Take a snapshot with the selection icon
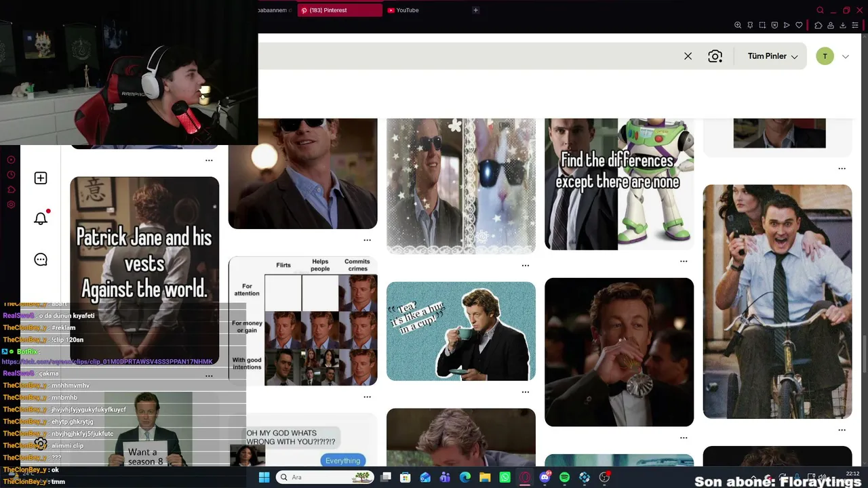Viewport: 868px width, 488px height. 762,25
